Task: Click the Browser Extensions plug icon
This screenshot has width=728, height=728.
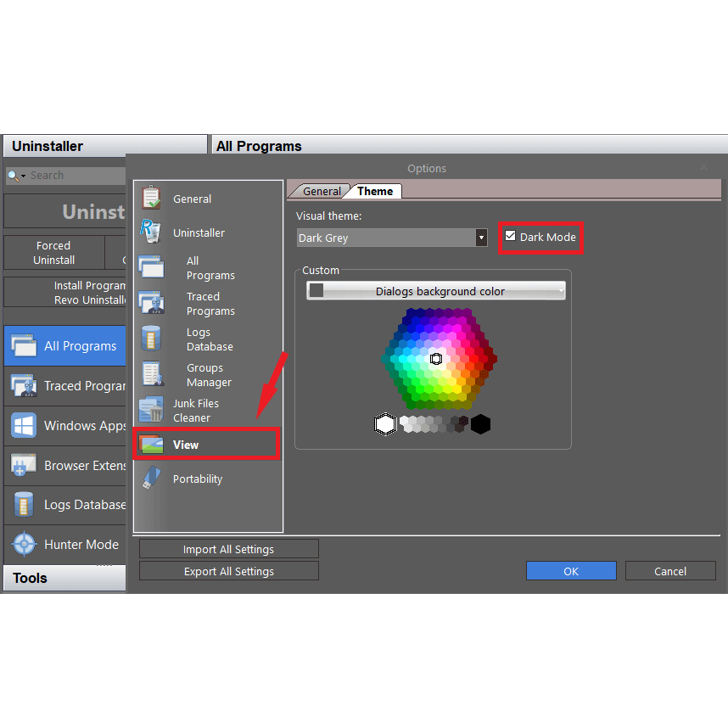Action: (x=24, y=465)
